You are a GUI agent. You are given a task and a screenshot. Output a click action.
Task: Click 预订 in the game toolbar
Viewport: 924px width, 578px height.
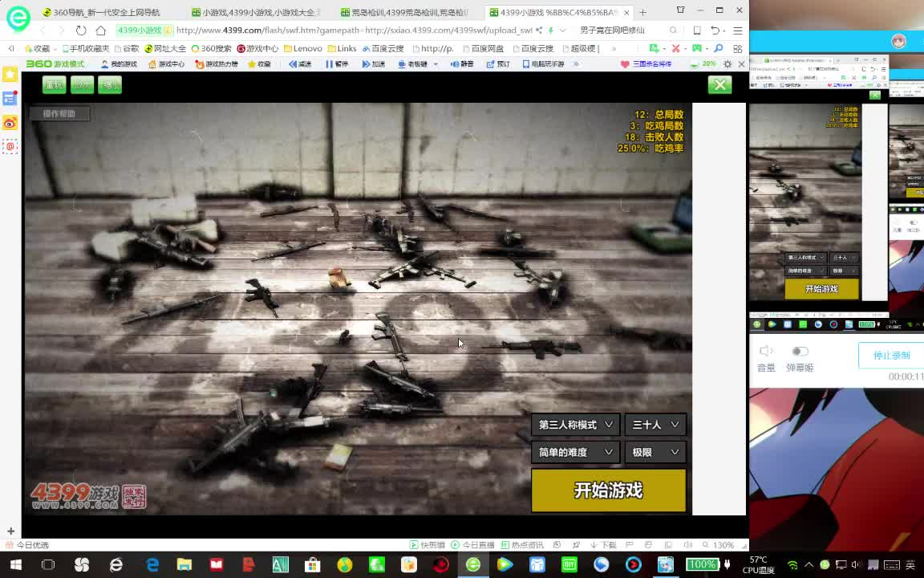pyautogui.click(x=499, y=63)
